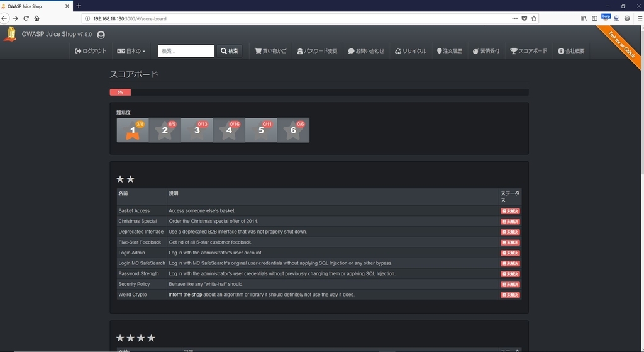Select 'Login MC SafeSearch' challenge name

tap(142, 263)
